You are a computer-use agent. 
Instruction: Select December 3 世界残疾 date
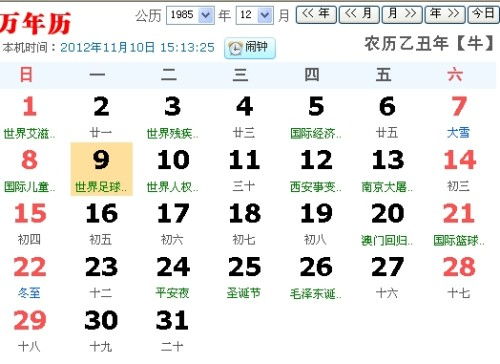173,116
